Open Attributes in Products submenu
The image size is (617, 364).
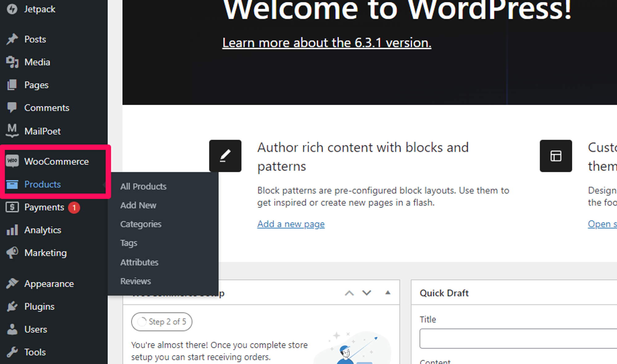pyautogui.click(x=139, y=262)
